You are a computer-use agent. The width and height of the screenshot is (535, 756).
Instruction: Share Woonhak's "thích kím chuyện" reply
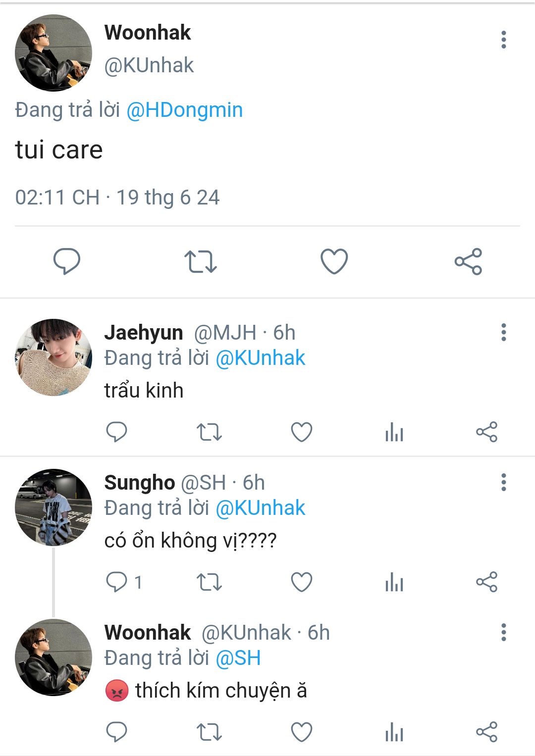486,732
